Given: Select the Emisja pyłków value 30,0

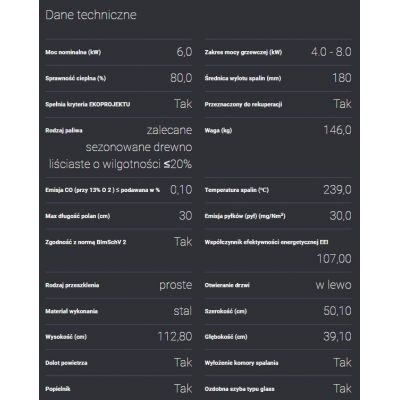Looking at the screenshot, I should click(x=340, y=216).
